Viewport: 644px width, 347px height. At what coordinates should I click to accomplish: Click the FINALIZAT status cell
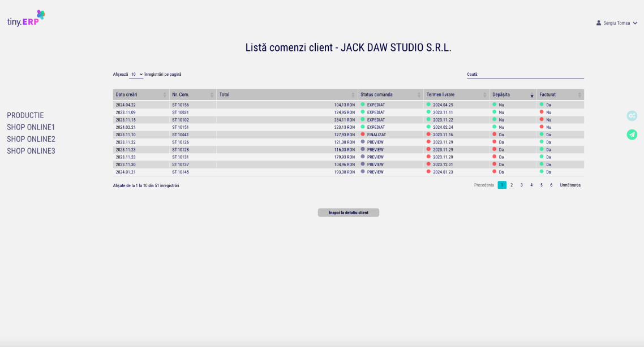coord(390,135)
